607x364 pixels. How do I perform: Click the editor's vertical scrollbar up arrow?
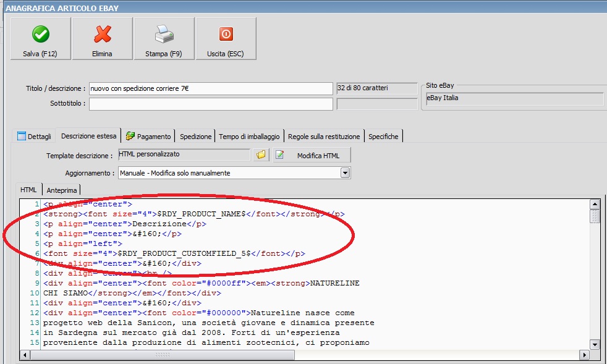point(595,204)
